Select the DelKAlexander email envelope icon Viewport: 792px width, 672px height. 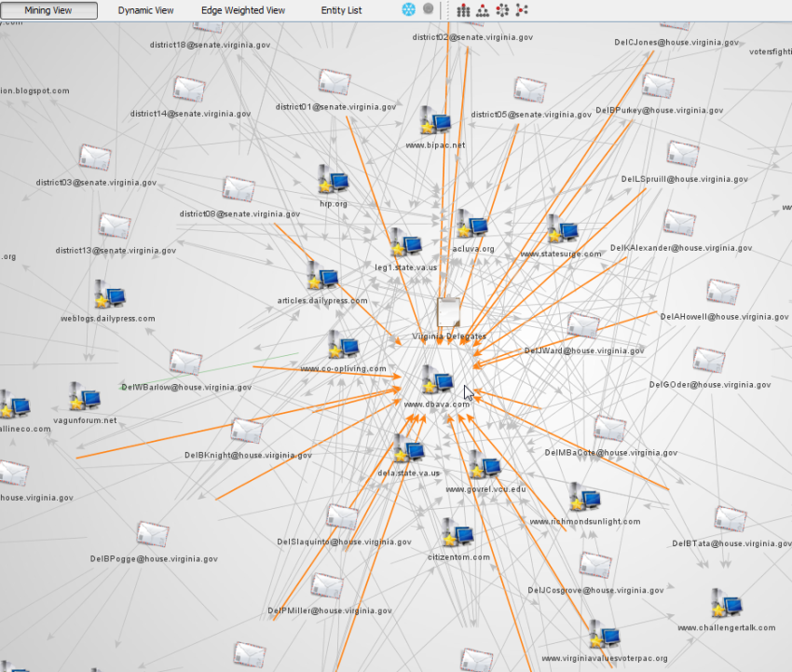tap(679, 224)
